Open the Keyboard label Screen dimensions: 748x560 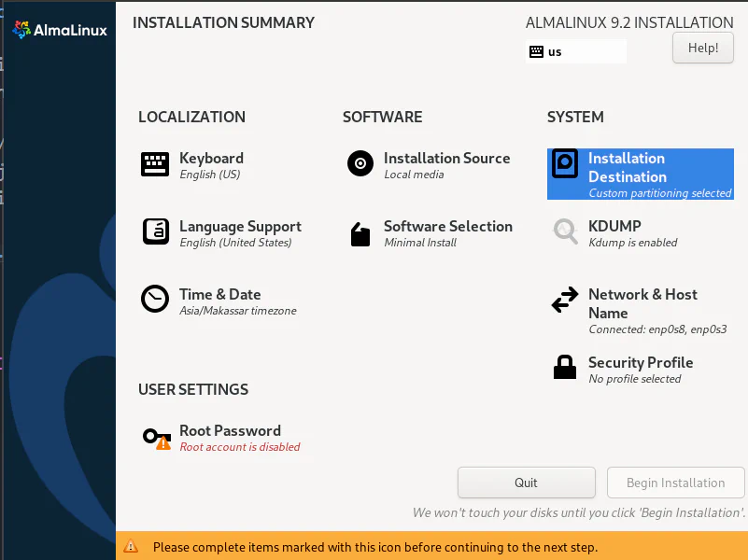click(x=211, y=159)
